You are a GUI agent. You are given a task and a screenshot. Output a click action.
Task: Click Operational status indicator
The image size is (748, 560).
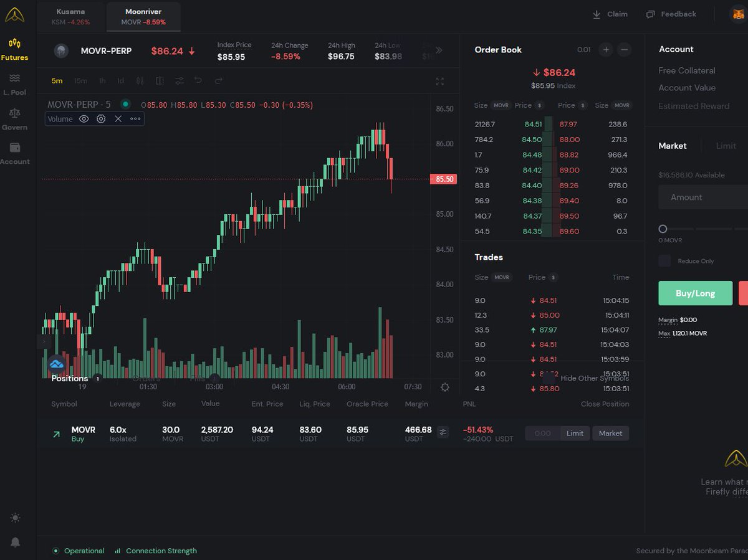78,551
